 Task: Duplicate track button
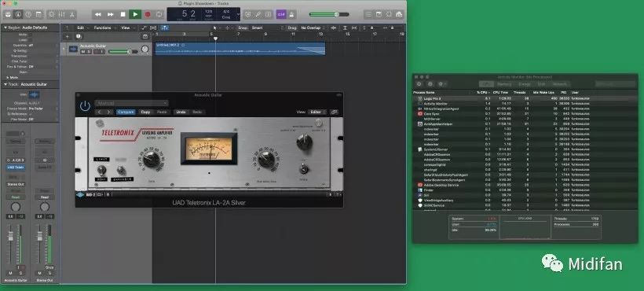pos(78,37)
